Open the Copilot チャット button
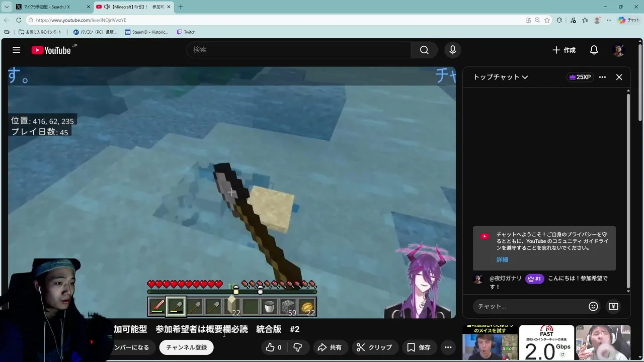 point(629,20)
